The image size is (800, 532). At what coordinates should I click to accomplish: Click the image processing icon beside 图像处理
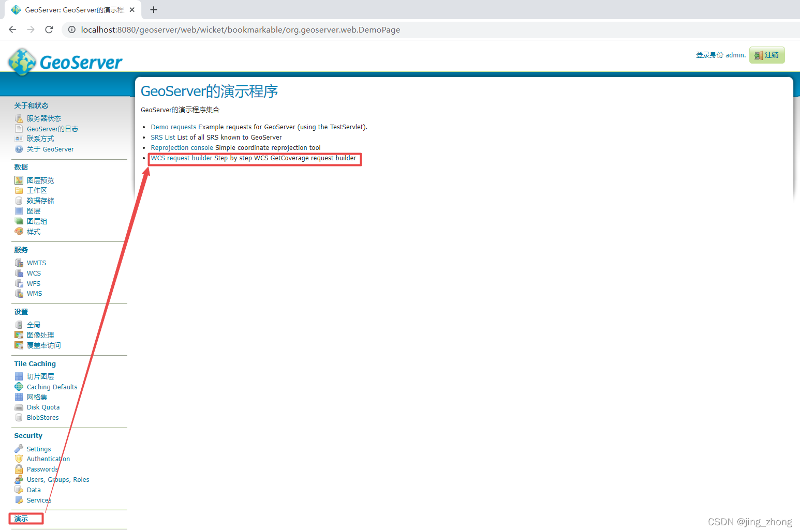coord(19,335)
